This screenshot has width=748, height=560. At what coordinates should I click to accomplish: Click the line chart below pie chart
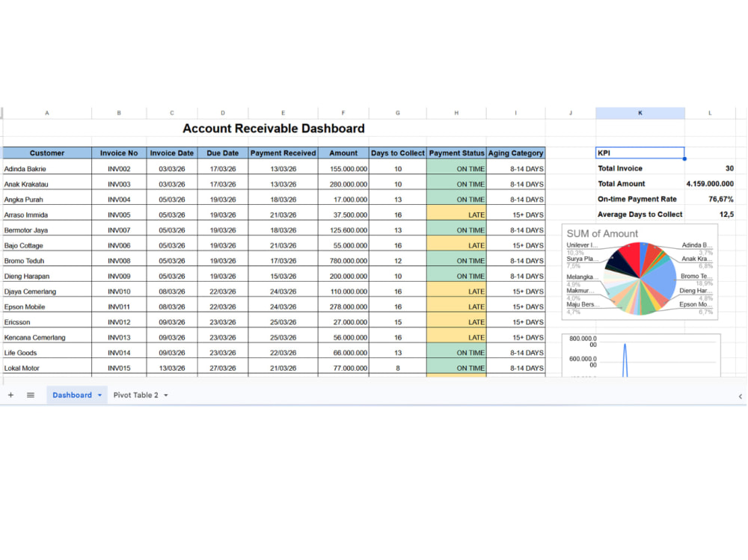point(641,355)
